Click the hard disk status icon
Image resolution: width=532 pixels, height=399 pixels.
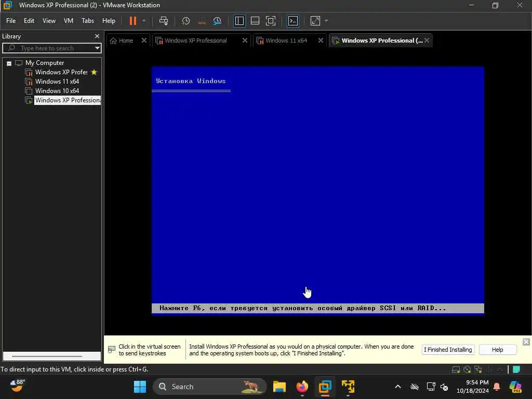(x=456, y=369)
